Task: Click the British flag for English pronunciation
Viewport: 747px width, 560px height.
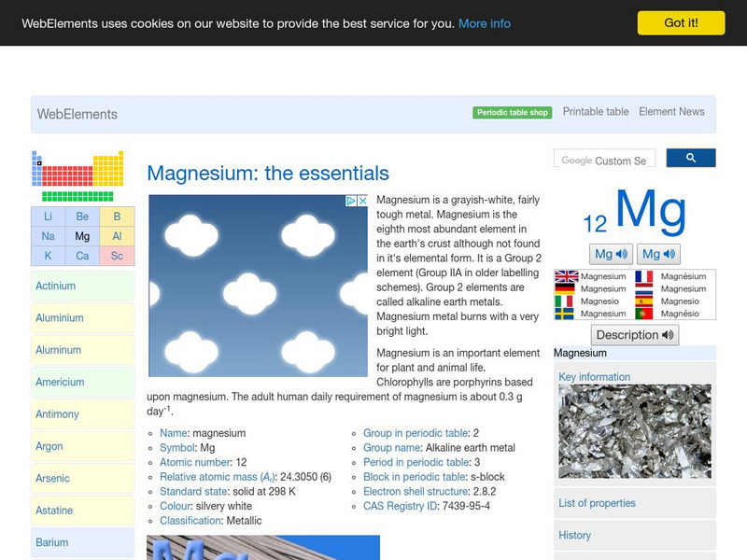Action: pos(567,275)
